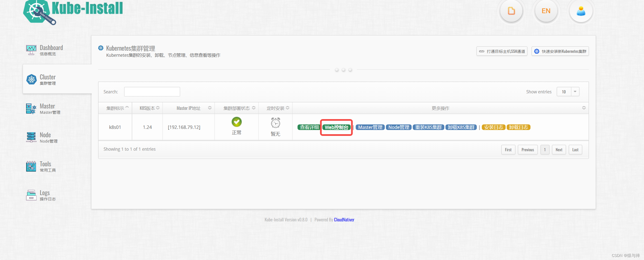
Task: Click Kubernetes icon beside page title
Action: [x=101, y=48]
